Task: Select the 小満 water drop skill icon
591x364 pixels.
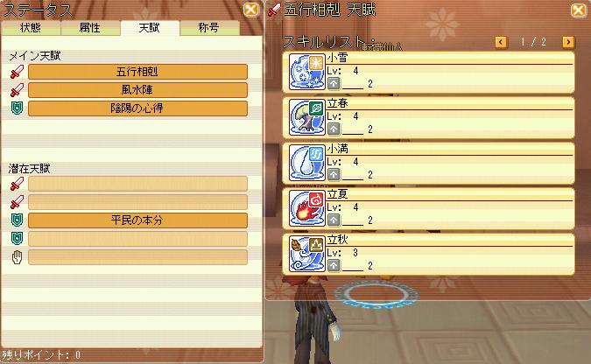Action: [306, 163]
